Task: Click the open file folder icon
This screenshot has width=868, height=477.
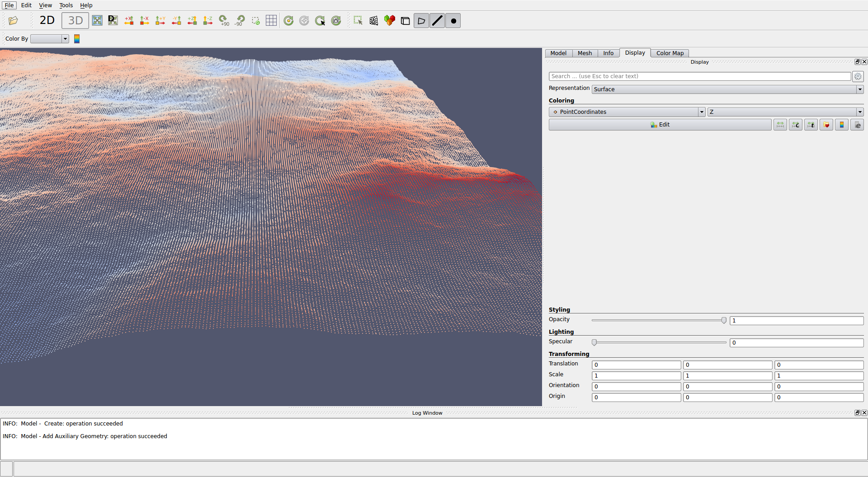Action: point(13,21)
